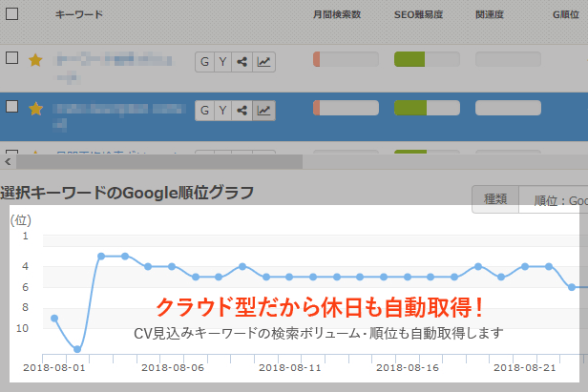Show ranking graph icon in highlighted row
588x392 pixels.
pos(264,111)
